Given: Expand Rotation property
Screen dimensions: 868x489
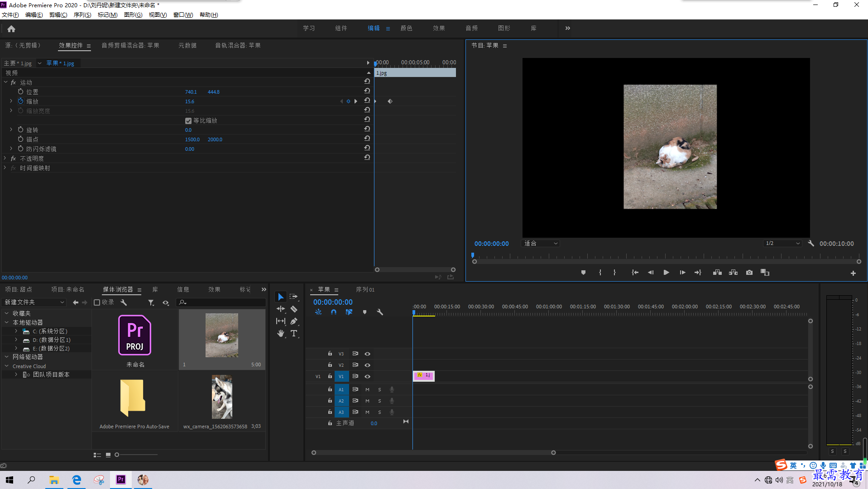Looking at the screenshot, I should [11, 129].
